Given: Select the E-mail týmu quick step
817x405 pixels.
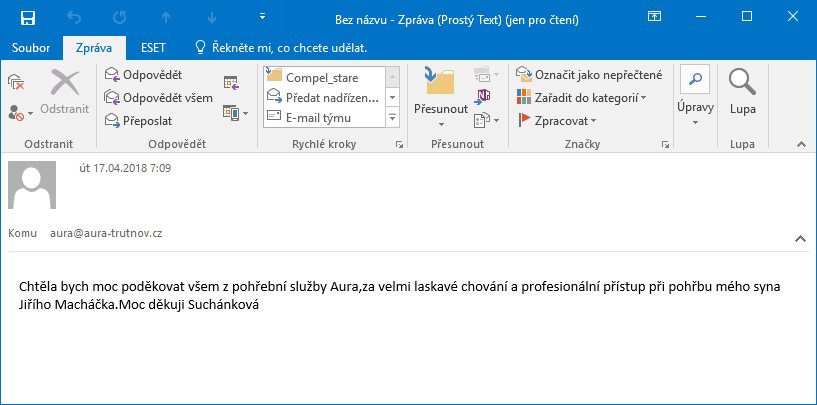Looking at the screenshot, I should [321, 117].
